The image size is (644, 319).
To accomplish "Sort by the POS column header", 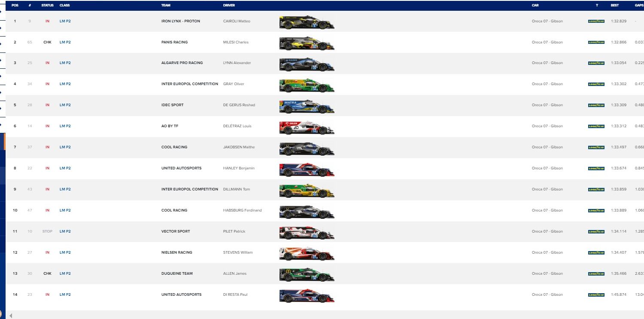I will click(15, 6).
